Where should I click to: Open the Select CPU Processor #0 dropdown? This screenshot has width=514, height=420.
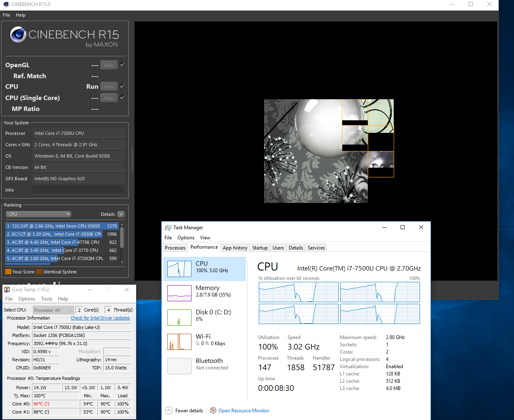tap(53, 310)
